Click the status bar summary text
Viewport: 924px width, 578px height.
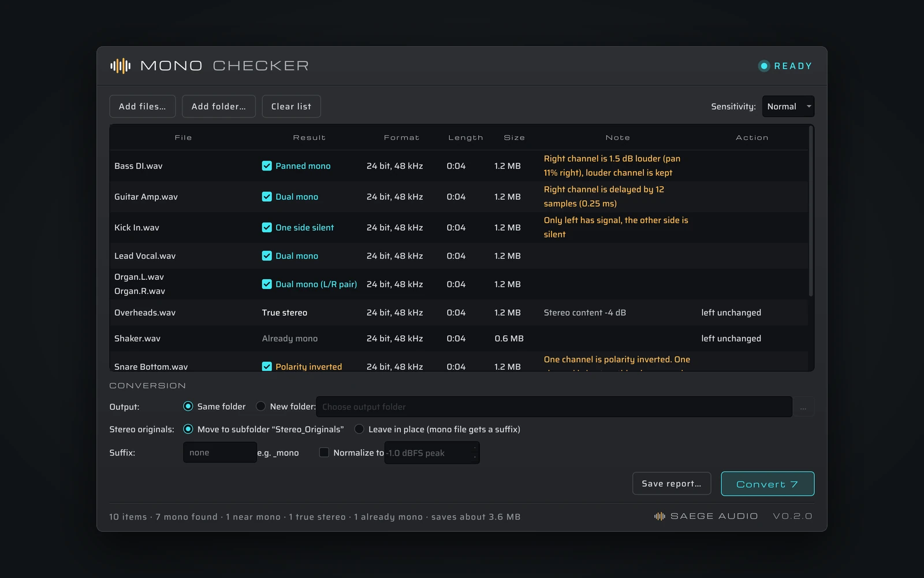pyautogui.click(x=315, y=517)
